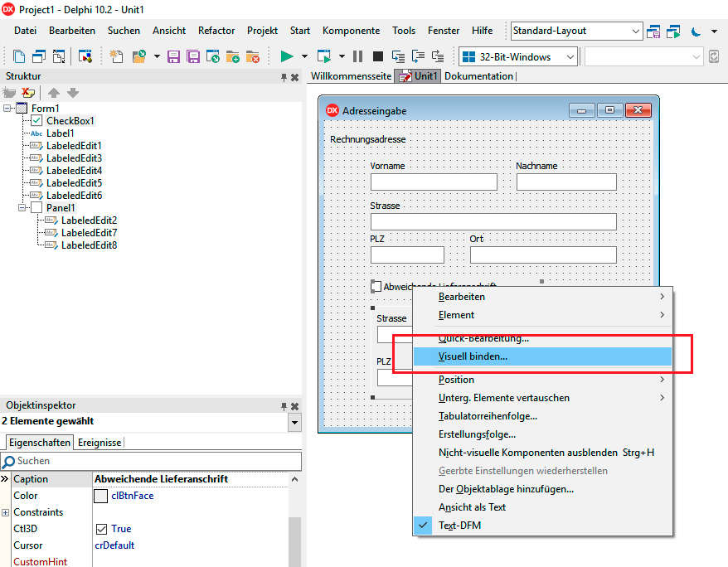Click the Save all icon
Screen dimensions: 728x567
coord(193,56)
